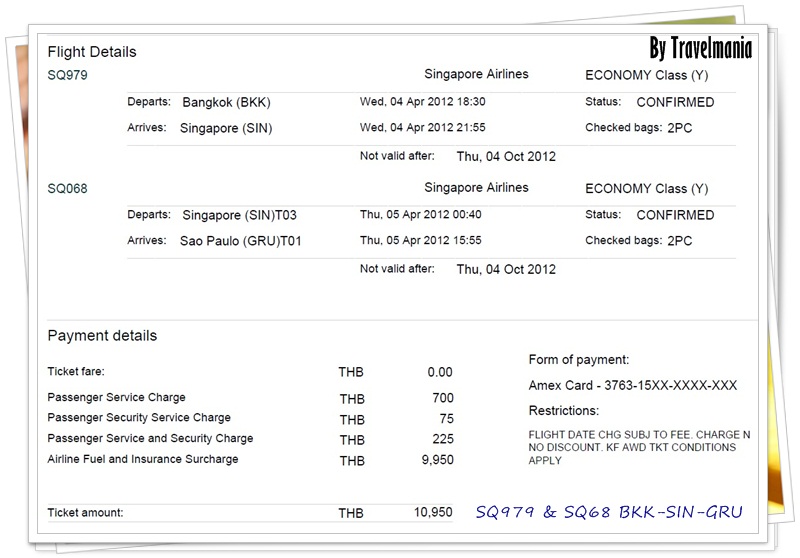Open the SQ068 flight number link
Image resolution: width=800 pixels, height=558 pixels.
pyautogui.click(x=67, y=189)
